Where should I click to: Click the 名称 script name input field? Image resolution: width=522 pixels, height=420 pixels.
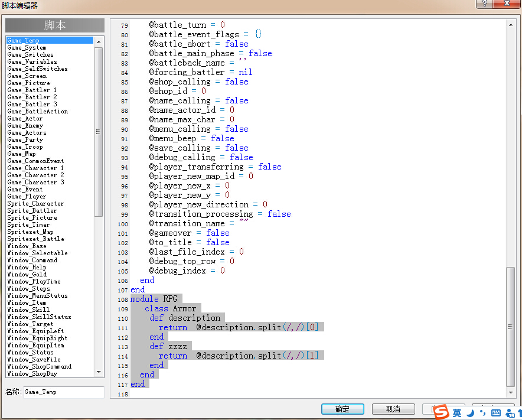point(64,392)
